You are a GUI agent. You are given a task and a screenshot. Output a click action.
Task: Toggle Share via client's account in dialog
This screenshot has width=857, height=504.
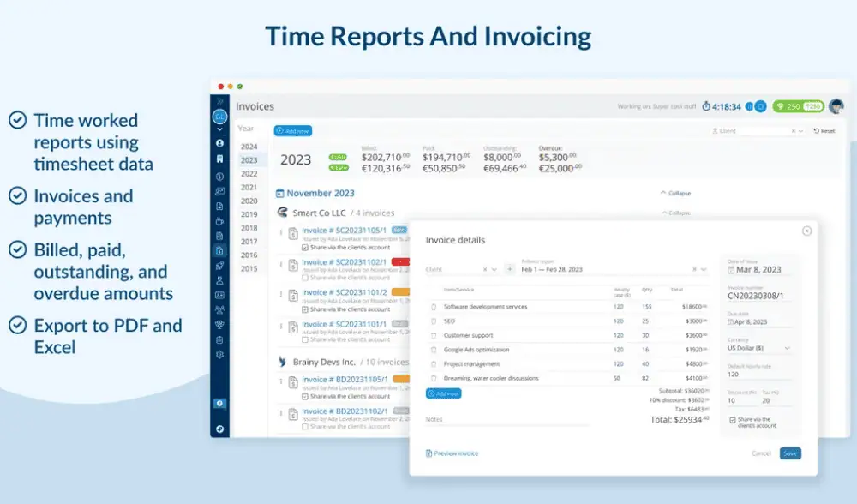(731, 420)
